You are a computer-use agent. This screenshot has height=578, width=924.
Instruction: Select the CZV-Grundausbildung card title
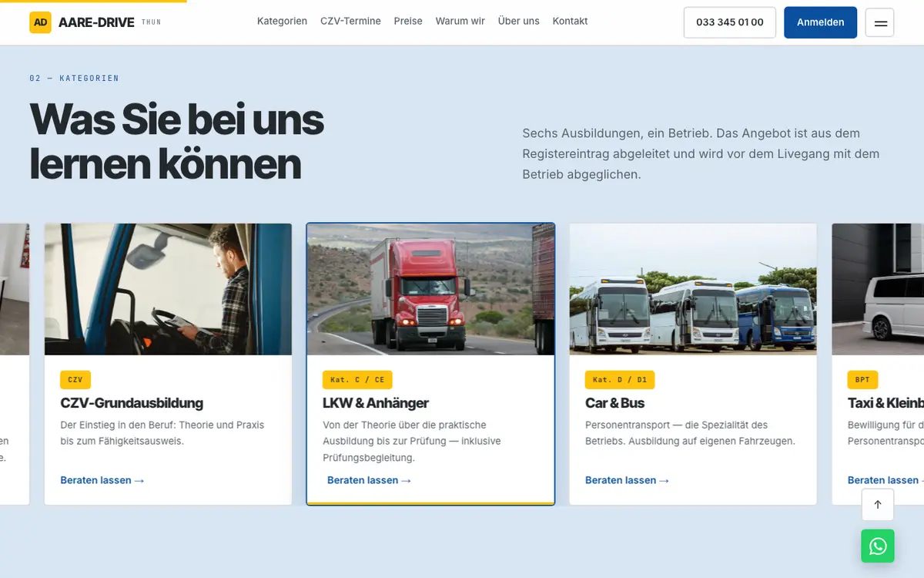132,403
